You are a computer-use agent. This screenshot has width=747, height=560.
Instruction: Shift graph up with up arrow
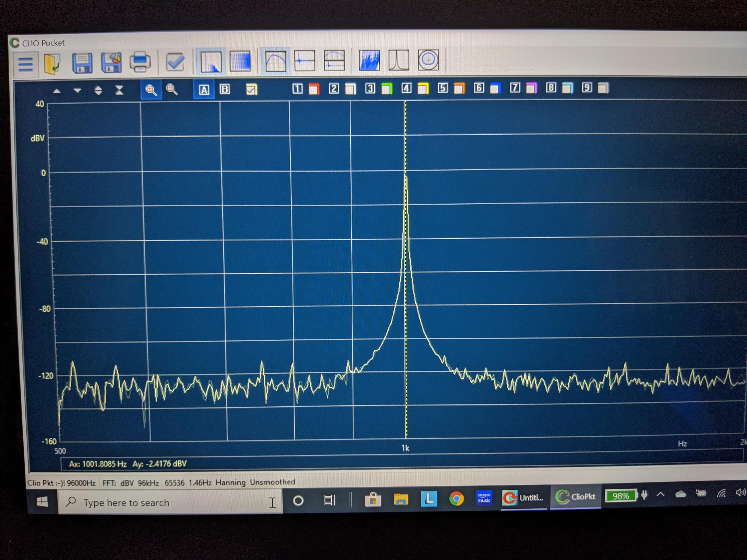pyautogui.click(x=57, y=91)
